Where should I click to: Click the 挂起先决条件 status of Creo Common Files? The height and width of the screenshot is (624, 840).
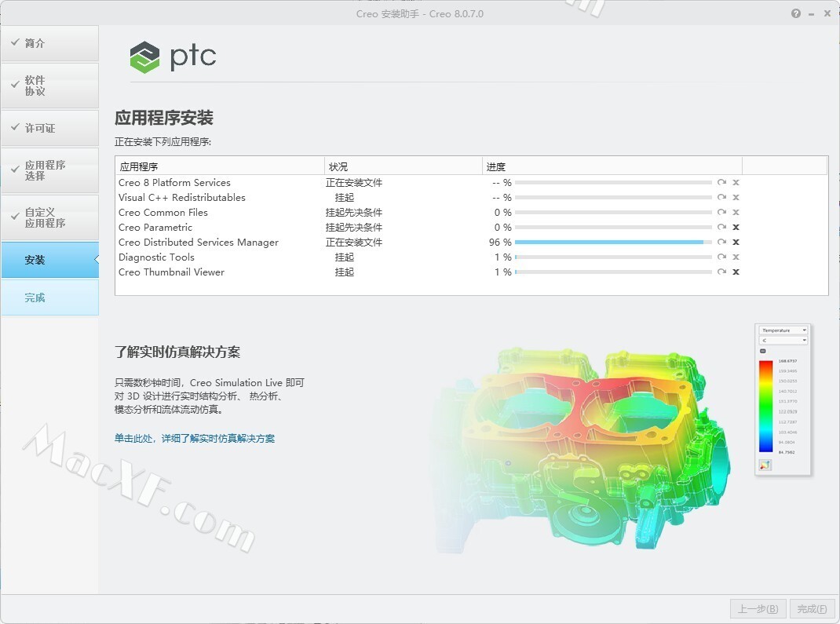[x=354, y=213]
